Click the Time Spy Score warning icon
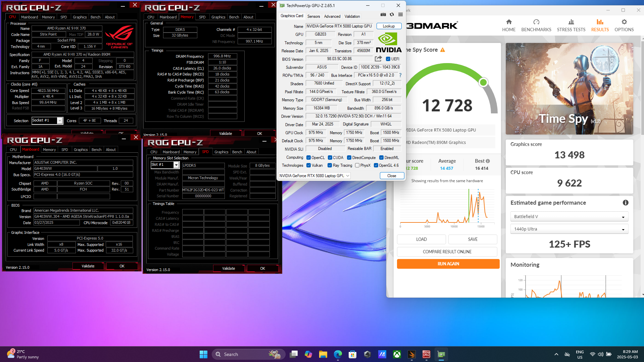 (x=443, y=50)
